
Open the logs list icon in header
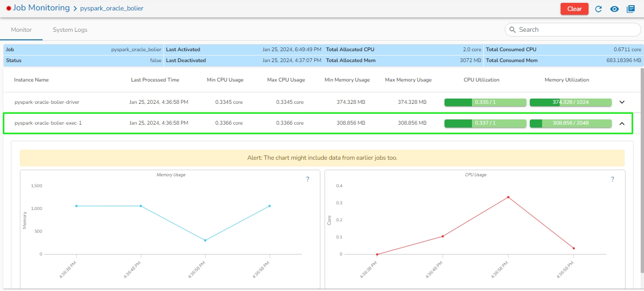[x=631, y=9]
